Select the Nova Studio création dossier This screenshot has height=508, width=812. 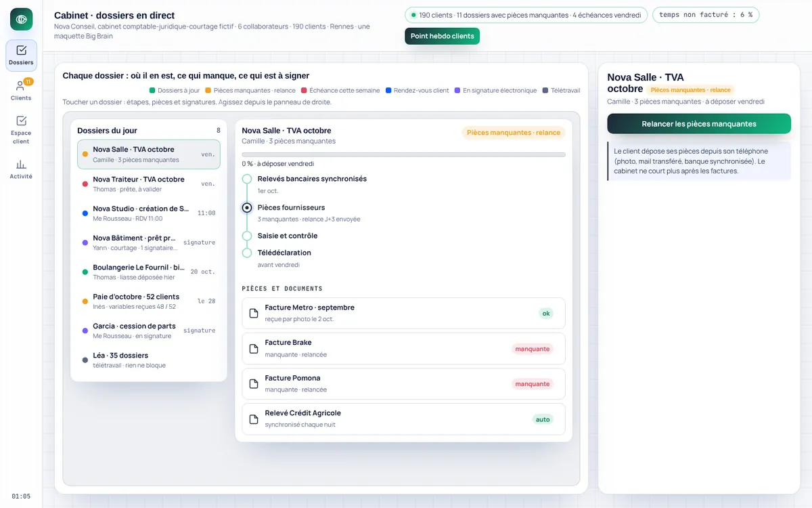pos(149,213)
